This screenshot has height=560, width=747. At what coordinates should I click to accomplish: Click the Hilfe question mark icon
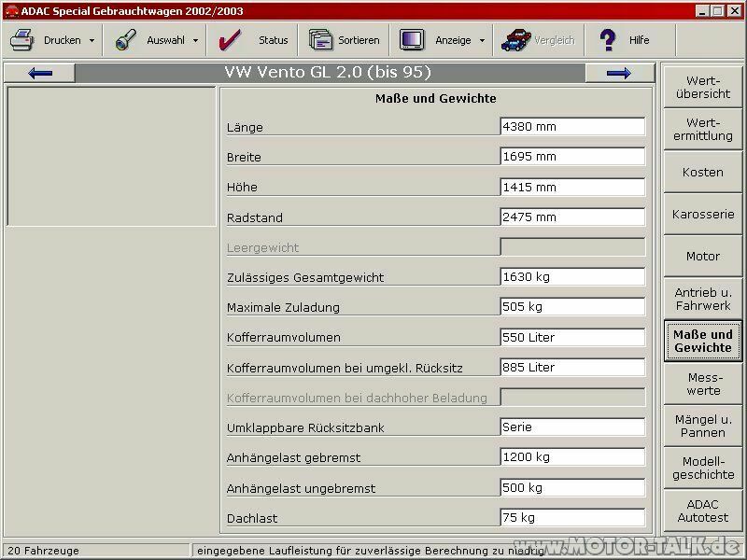point(608,40)
